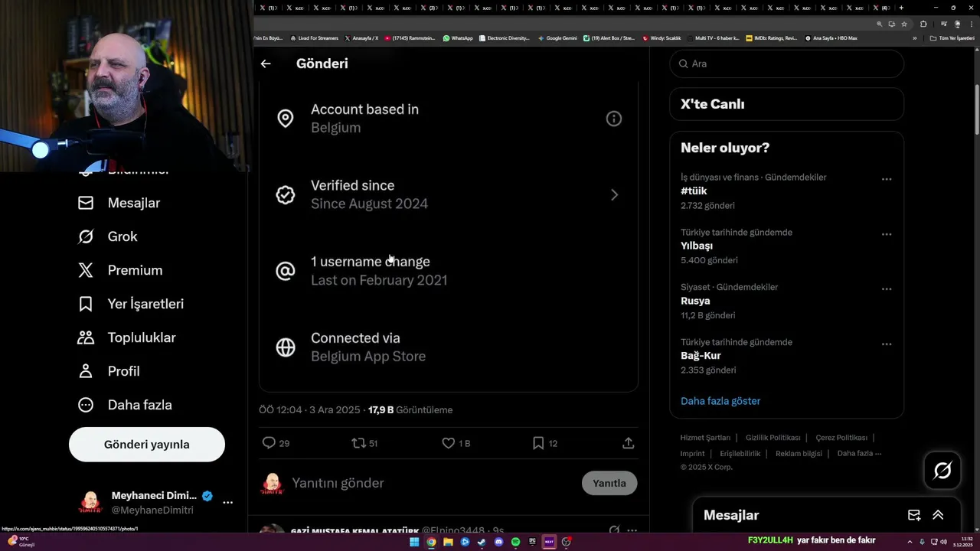Open the Anasayfa / X bookmark
This screenshot has height=551, width=980.
361,37
